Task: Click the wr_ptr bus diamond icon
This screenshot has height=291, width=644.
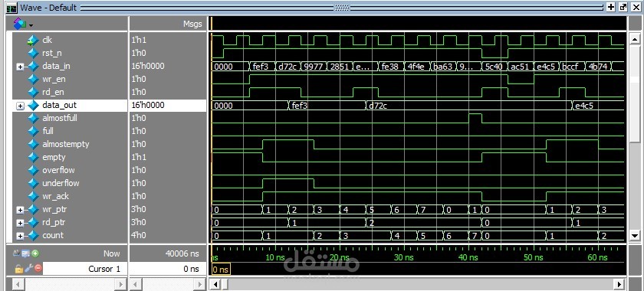Action: [33, 210]
